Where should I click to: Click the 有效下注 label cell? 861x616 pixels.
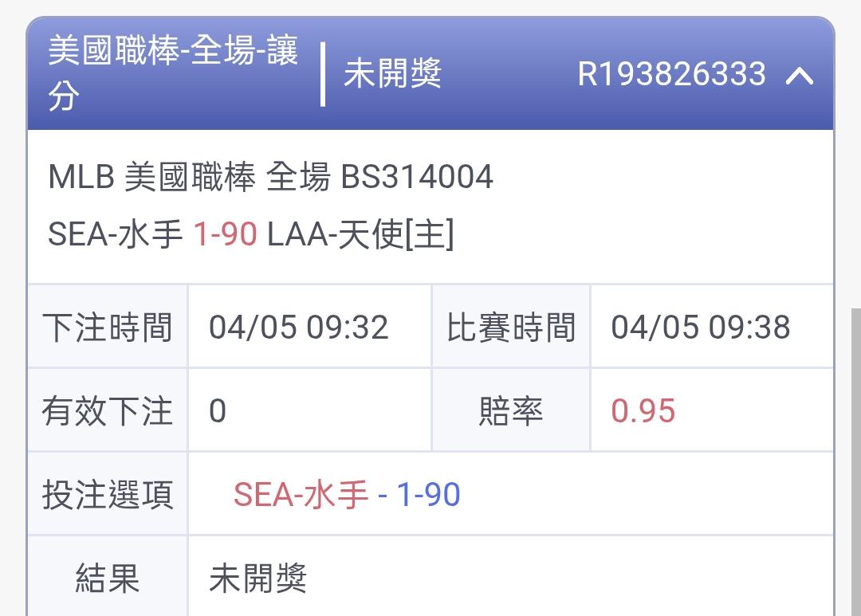(108, 411)
